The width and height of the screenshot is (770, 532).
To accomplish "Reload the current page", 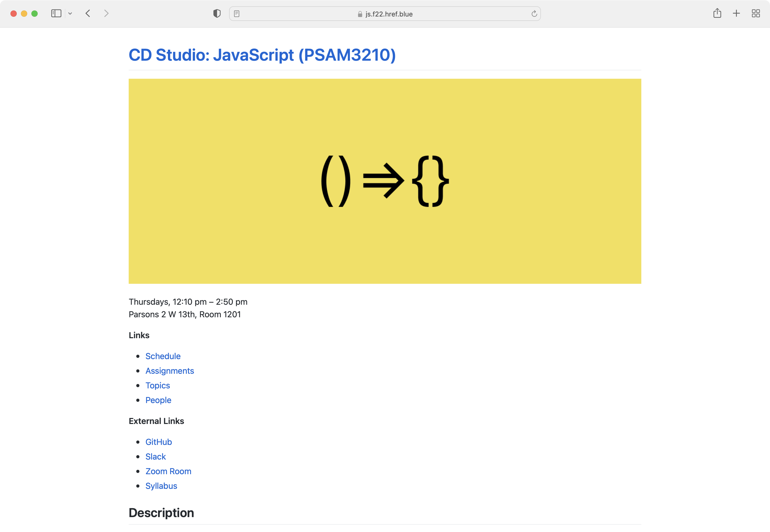I will pyautogui.click(x=534, y=14).
